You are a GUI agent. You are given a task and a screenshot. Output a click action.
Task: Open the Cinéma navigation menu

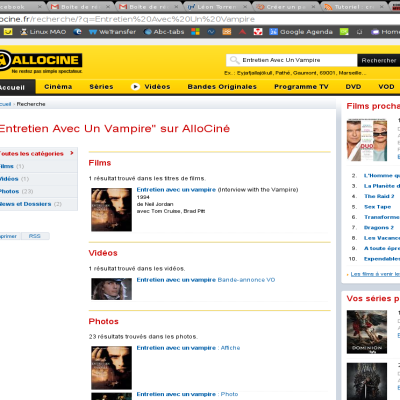click(x=58, y=87)
